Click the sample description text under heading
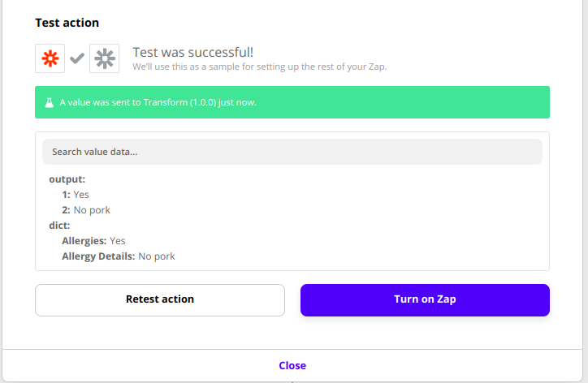 tap(260, 67)
